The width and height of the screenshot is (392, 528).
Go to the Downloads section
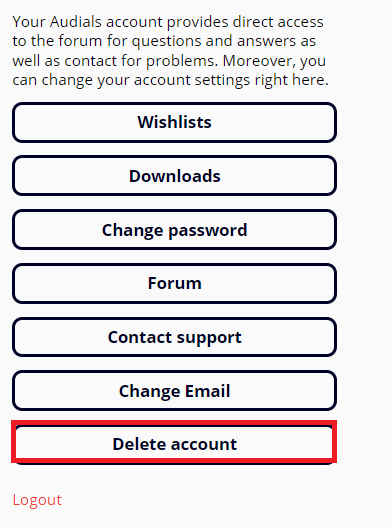(x=174, y=176)
